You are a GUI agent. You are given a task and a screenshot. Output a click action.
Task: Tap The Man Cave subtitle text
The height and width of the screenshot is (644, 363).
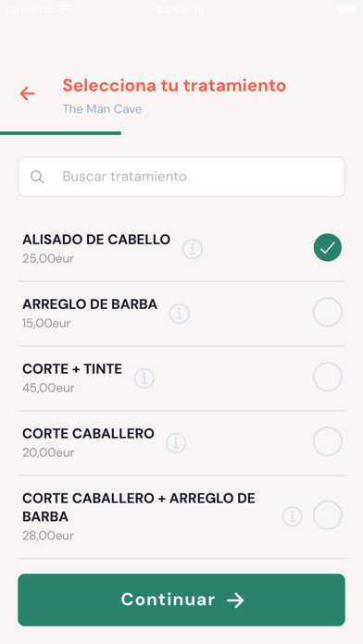point(103,109)
